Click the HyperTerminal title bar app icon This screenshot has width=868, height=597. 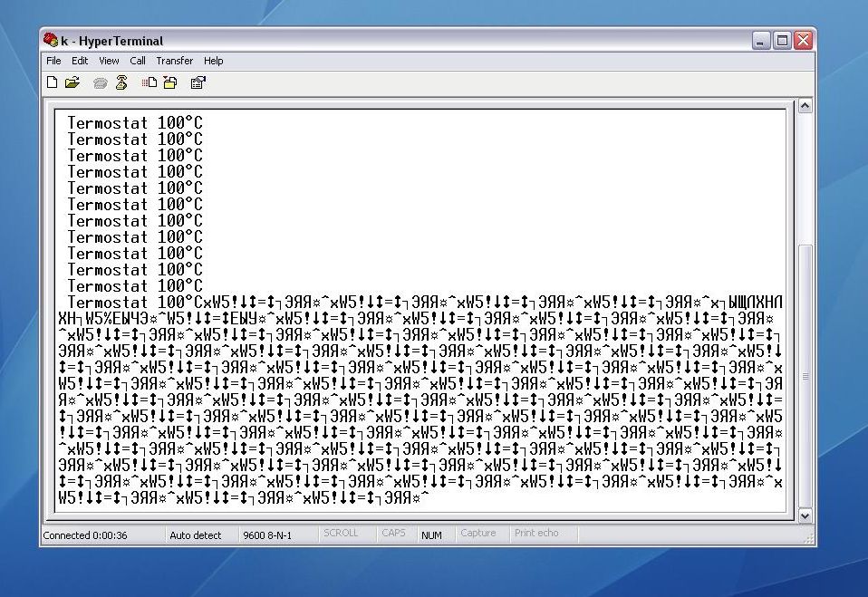51,40
